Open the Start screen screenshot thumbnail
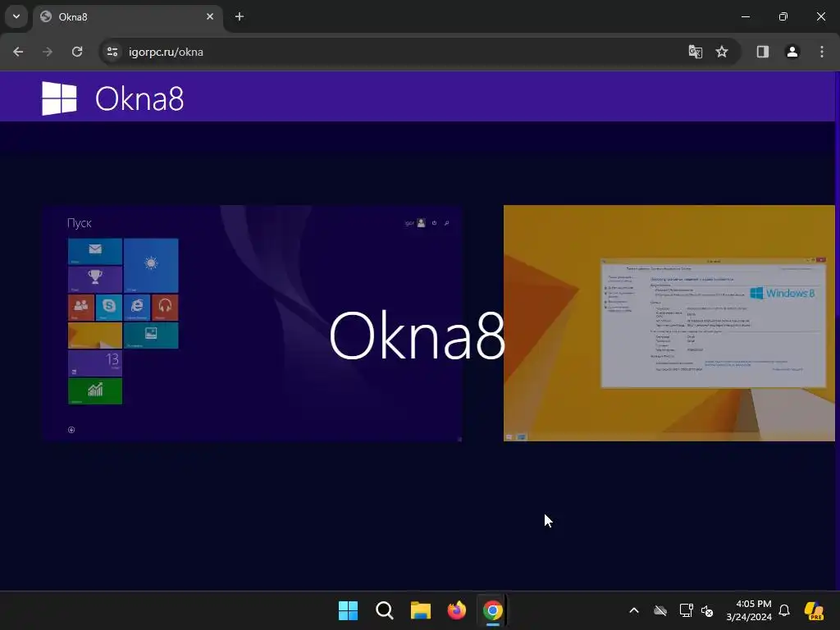 pyautogui.click(x=252, y=323)
